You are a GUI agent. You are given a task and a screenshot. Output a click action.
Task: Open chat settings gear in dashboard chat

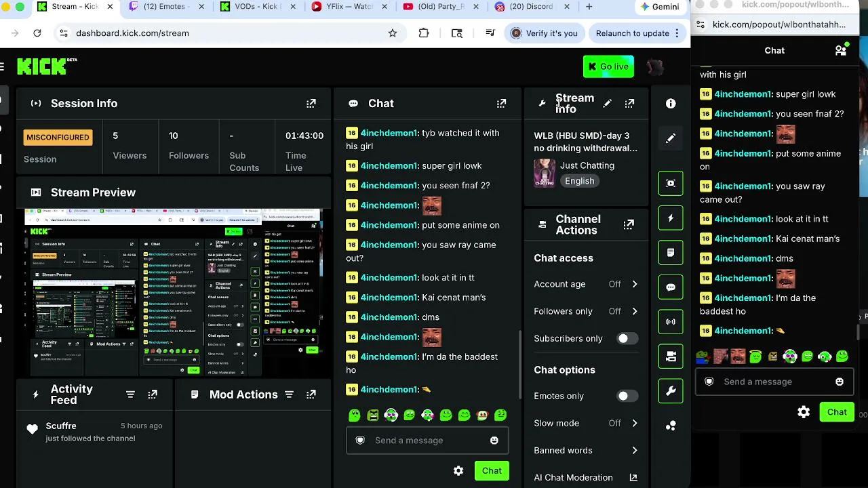point(458,471)
